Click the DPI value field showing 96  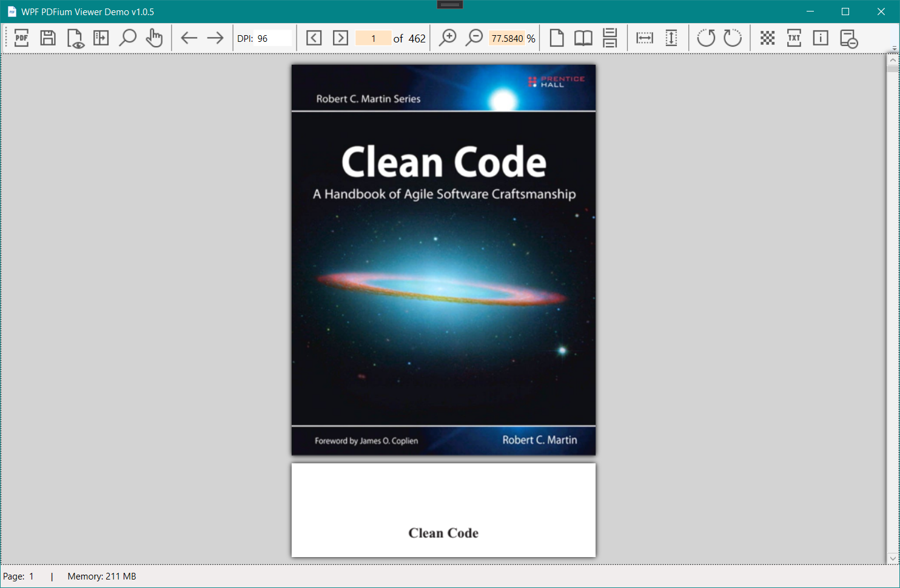coord(274,38)
